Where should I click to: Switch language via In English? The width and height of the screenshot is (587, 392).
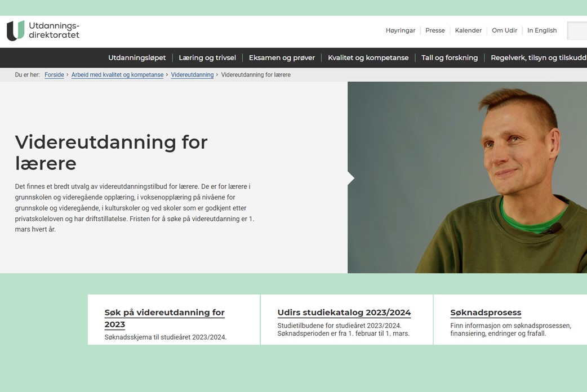coord(541,30)
